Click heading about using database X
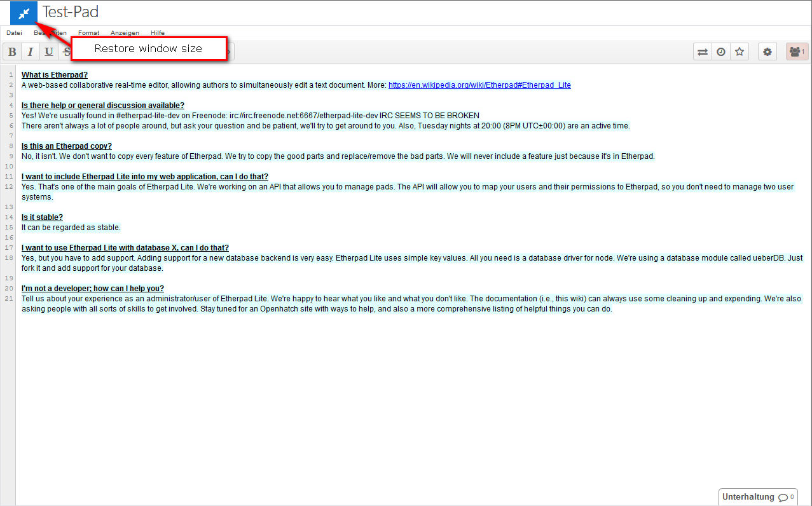 [x=125, y=248]
